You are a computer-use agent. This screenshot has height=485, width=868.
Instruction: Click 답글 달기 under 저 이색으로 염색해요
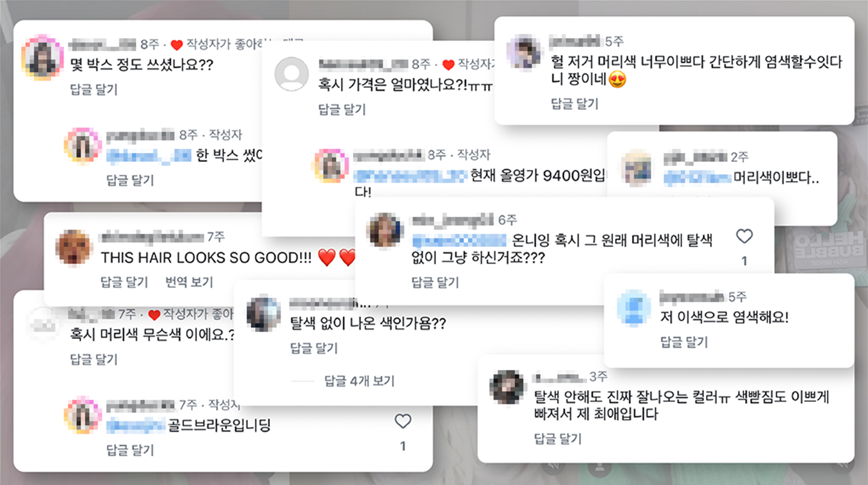684,342
